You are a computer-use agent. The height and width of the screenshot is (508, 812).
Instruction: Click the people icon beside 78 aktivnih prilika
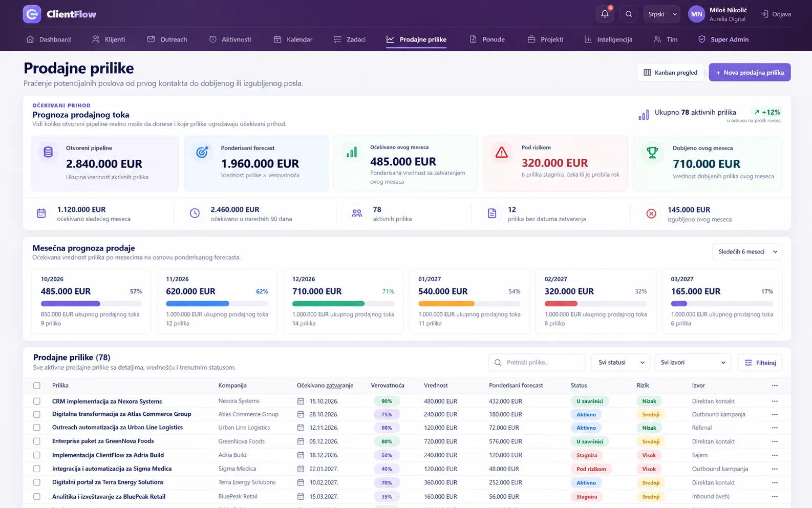[x=357, y=214]
